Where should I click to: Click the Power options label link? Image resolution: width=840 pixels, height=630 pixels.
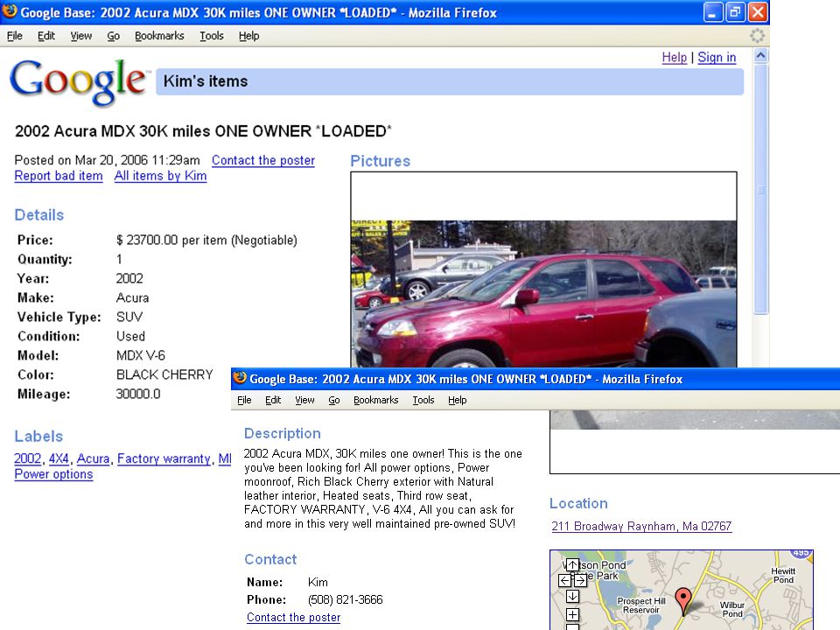[53, 474]
